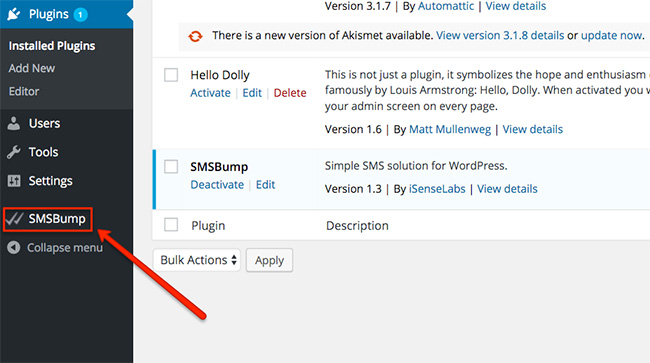Click the update now link for Akismet
The width and height of the screenshot is (650, 363).
(612, 36)
